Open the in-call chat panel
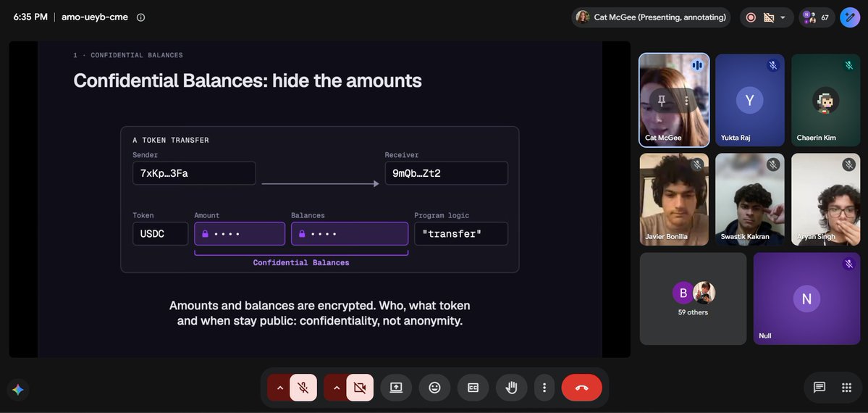Screen dimensions: 868x413 point(819,388)
